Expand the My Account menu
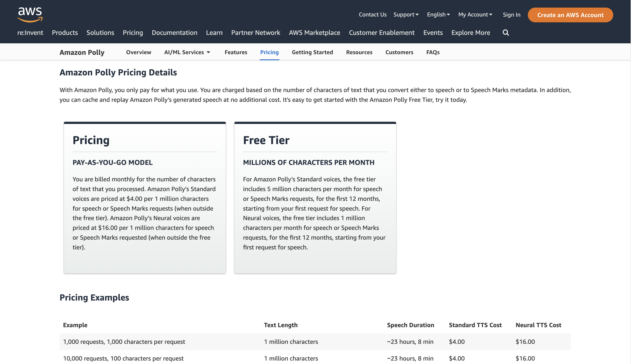Image resolution: width=631 pixels, height=364 pixels. [475, 15]
